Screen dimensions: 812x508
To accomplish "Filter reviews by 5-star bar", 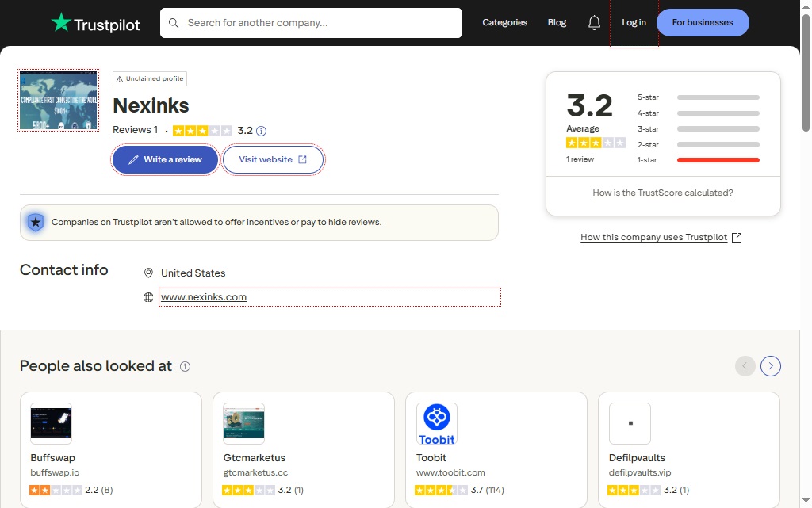I will (x=718, y=97).
